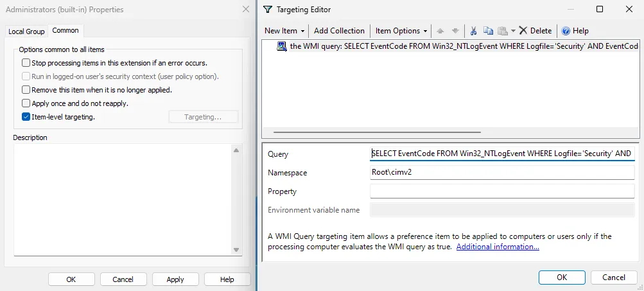The image size is (644, 291).
Task: Check Remove this item when no longer applied
Action: coord(26,90)
